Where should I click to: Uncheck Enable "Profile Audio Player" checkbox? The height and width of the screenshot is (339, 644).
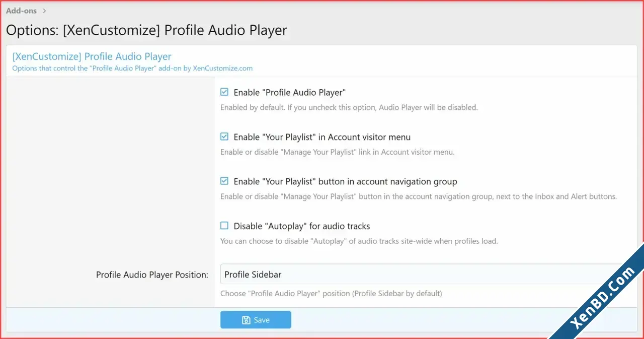[x=224, y=92]
